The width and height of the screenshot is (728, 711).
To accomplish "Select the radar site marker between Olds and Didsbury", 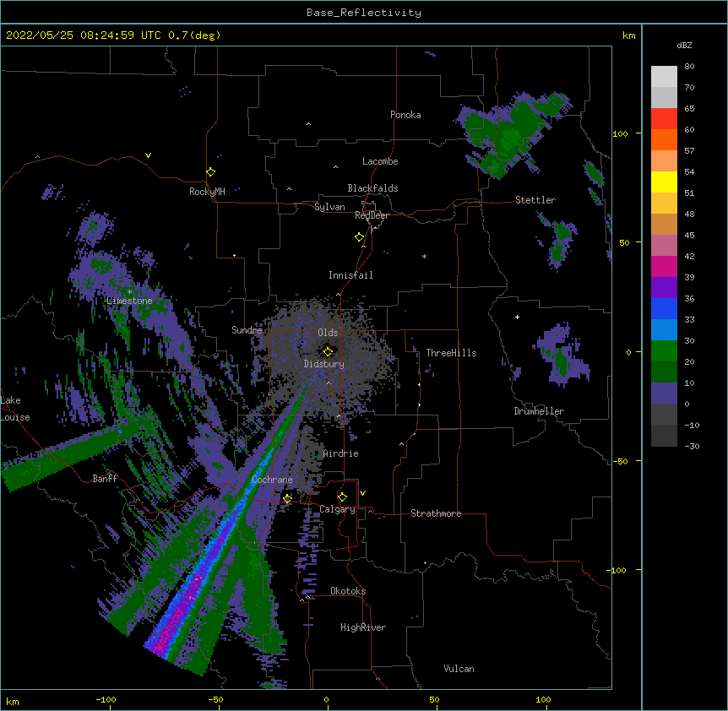I will click(x=328, y=351).
